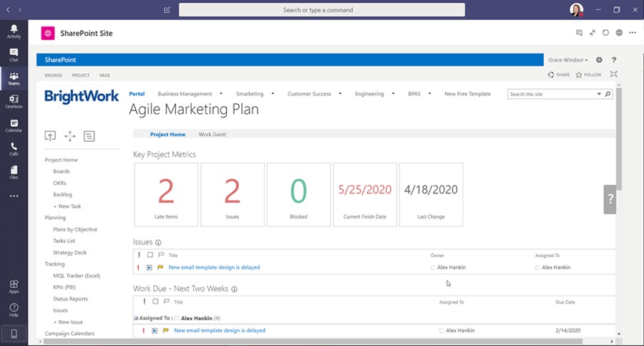This screenshot has width=644, height=346.
Task: Click the search magnifier icon in site search
Action: [x=608, y=95]
